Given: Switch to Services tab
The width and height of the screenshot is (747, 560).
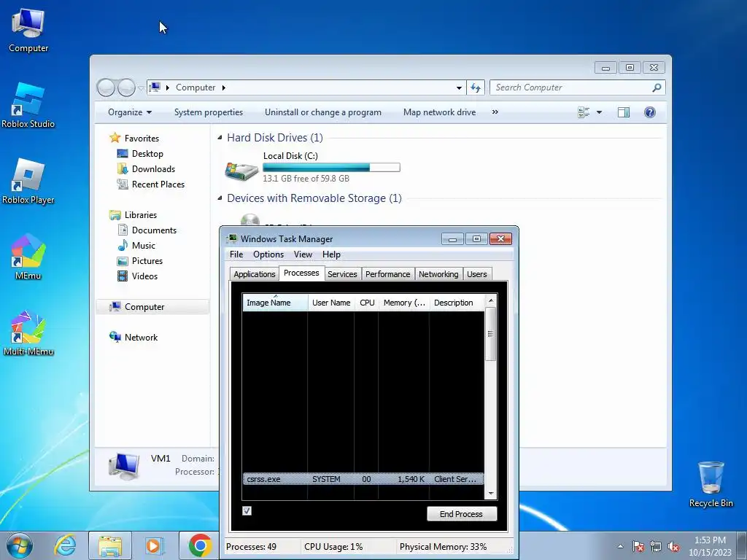Looking at the screenshot, I should pyautogui.click(x=342, y=274).
